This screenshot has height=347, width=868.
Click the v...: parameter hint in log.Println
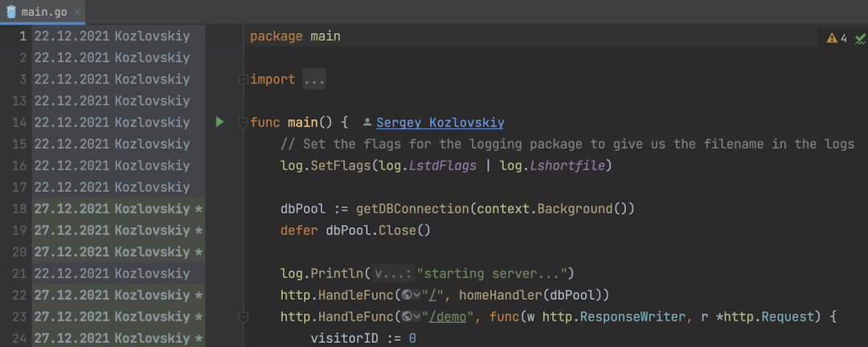click(393, 273)
